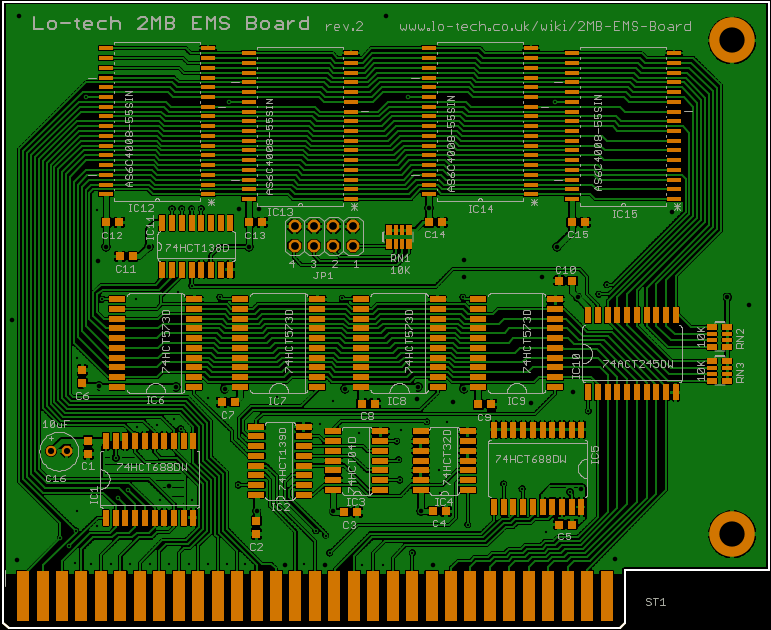The width and height of the screenshot is (771, 630).
Task: Click the 74HCT573D marking on IC6
Action: [x=166, y=341]
